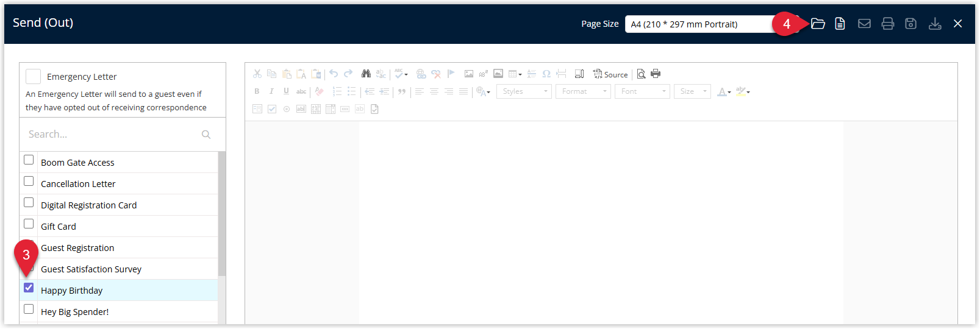The width and height of the screenshot is (980, 329).
Task: Click the form Checkbox field icon
Action: point(272,109)
